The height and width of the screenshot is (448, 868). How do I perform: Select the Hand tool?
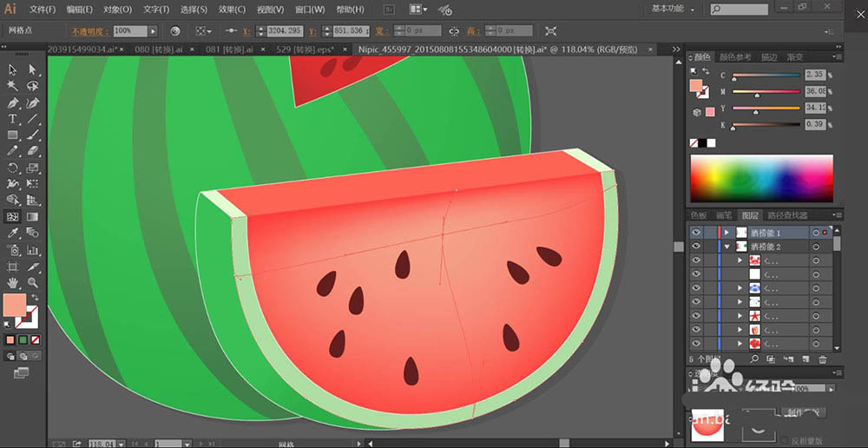(x=13, y=282)
